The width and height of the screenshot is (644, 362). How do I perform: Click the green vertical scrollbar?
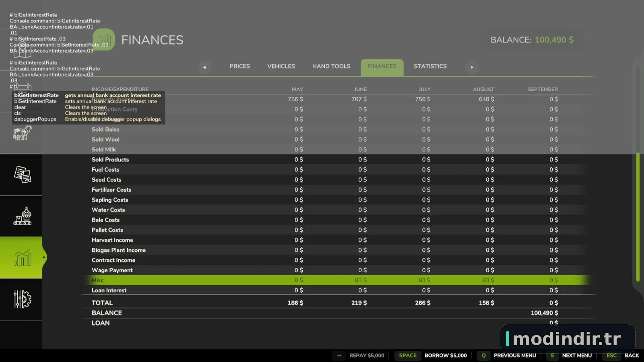(x=638, y=217)
